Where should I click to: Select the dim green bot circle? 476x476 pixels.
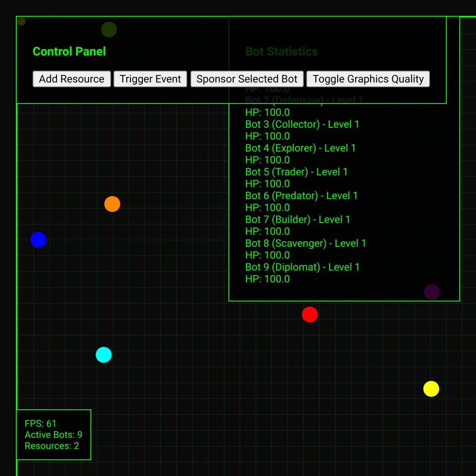109,29
